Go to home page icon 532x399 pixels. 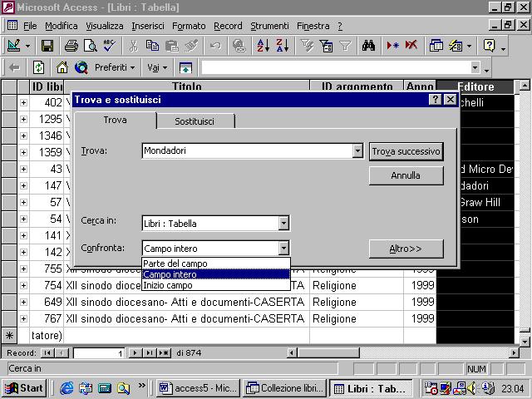tap(62, 67)
